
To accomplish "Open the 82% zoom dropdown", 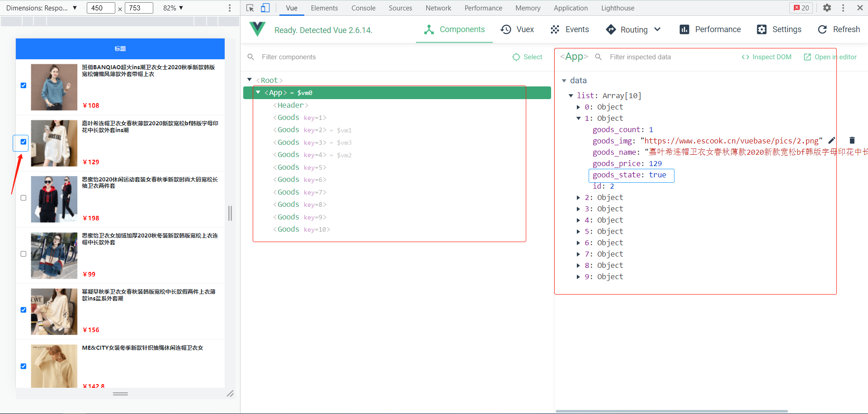I will [x=173, y=8].
